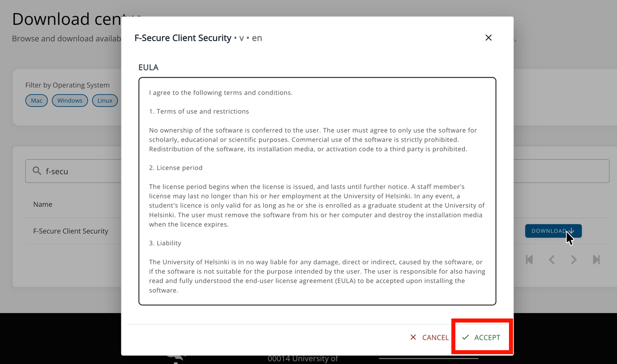Jump to the first page of results

(x=529, y=260)
